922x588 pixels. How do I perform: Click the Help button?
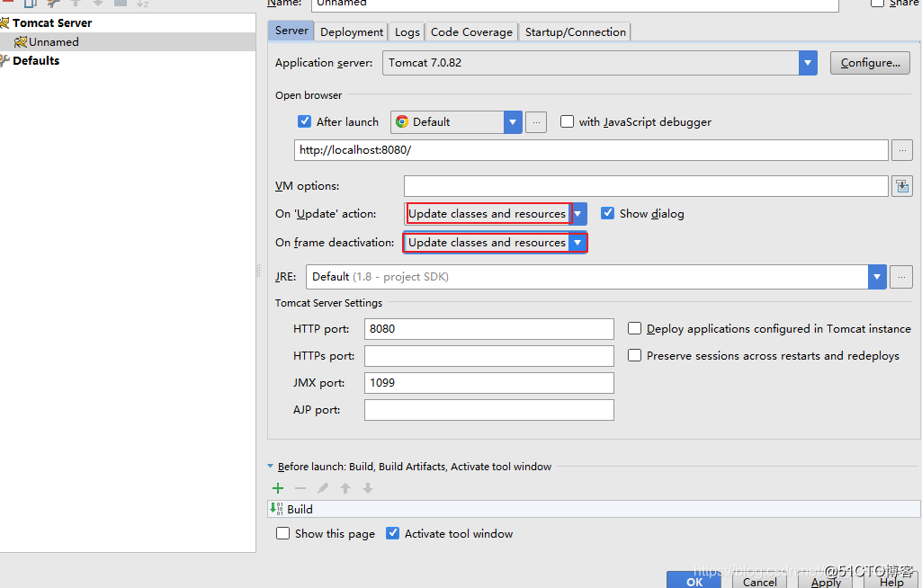pyautogui.click(x=891, y=581)
